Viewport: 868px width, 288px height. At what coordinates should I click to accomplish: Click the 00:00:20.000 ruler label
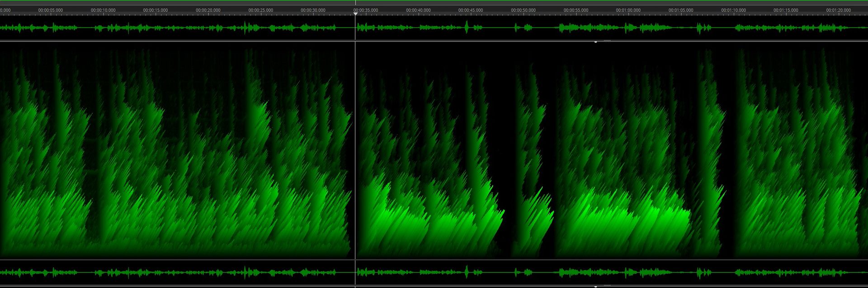click(208, 10)
